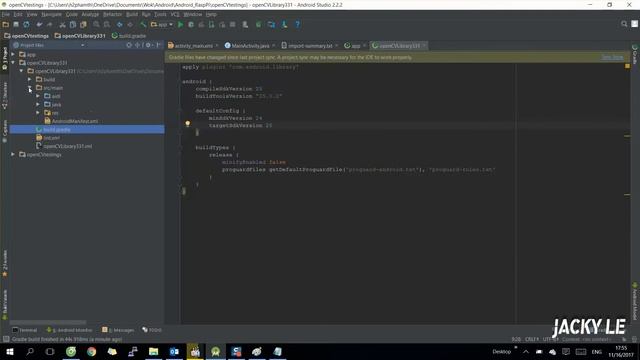Click the Windows Start button
Screen dimensions: 640x360
pyautogui.click(x=9, y=351)
